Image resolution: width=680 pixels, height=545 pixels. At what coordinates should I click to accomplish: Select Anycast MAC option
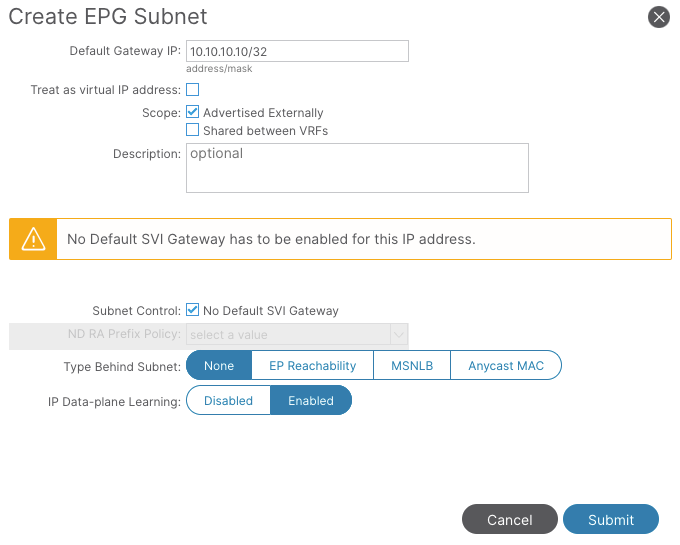point(506,366)
